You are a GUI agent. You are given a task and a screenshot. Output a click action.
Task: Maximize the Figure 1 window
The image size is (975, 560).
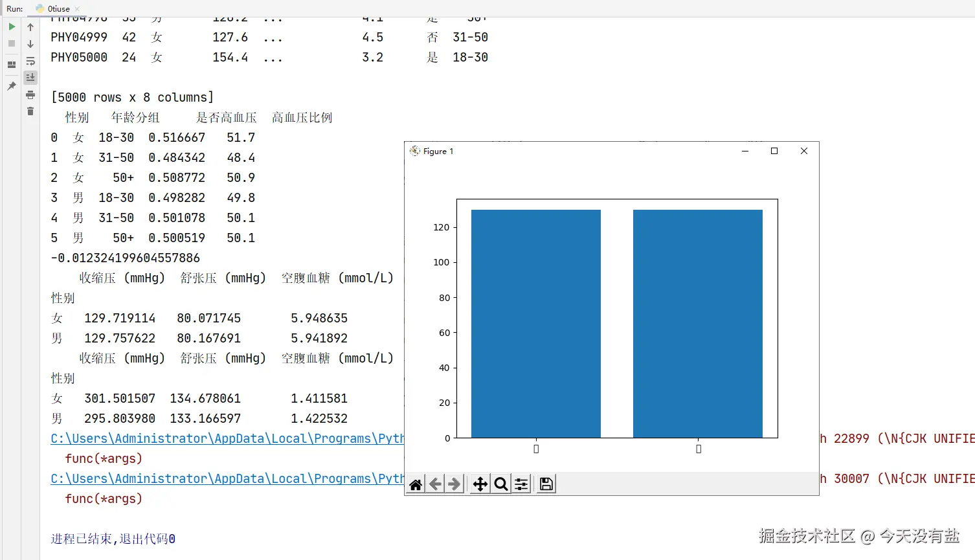(x=774, y=151)
